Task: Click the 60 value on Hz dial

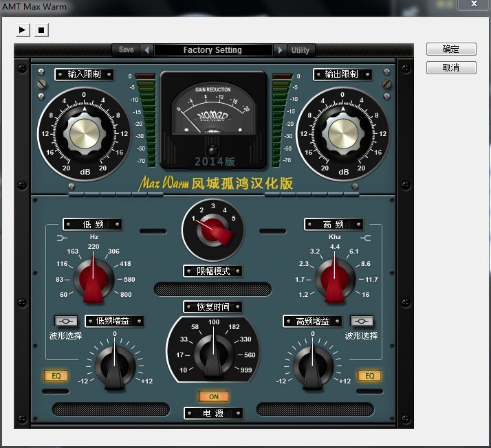Action: (x=63, y=294)
